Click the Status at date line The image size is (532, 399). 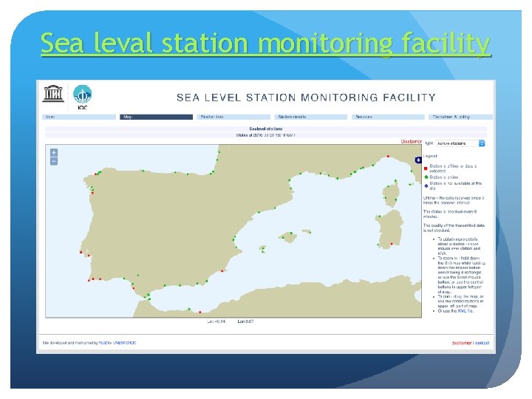[266, 135]
